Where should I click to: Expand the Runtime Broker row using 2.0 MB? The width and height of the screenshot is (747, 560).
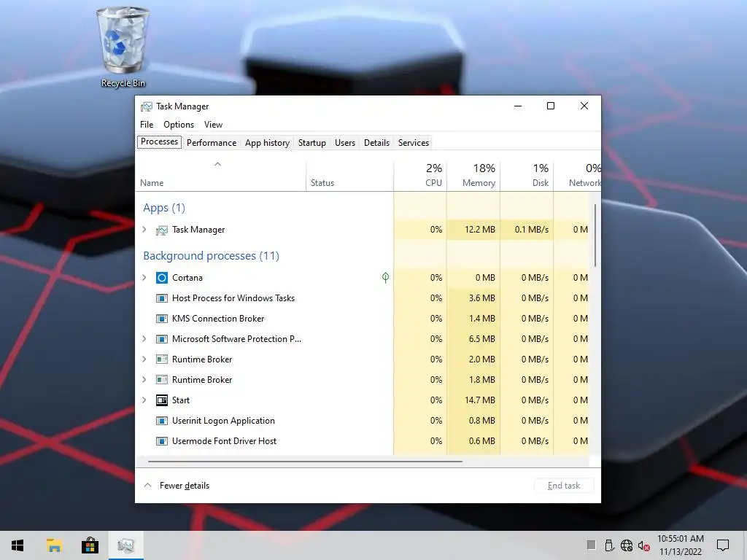(x=144, y=359)
